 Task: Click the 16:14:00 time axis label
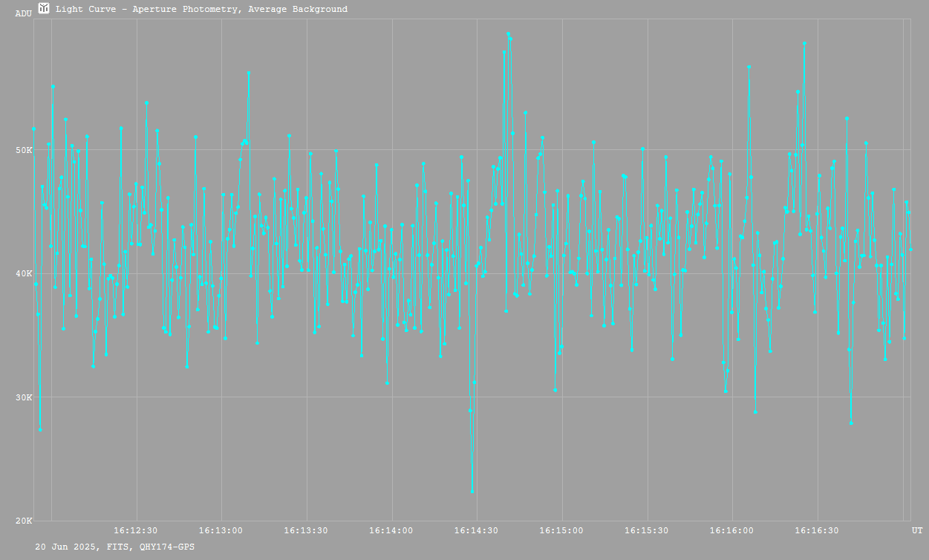pos(391,530)
